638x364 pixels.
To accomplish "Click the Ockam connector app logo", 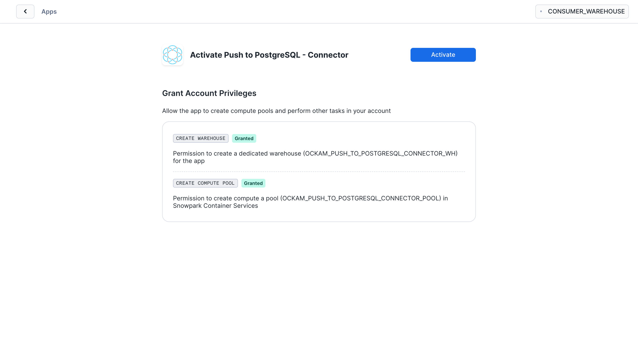I will pos(172,55).
